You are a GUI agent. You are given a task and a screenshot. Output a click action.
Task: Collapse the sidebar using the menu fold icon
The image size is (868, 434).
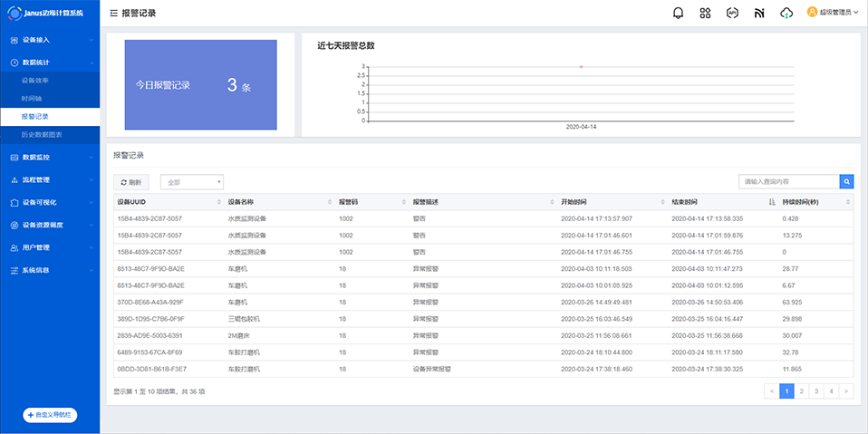[x=113, y=14]
